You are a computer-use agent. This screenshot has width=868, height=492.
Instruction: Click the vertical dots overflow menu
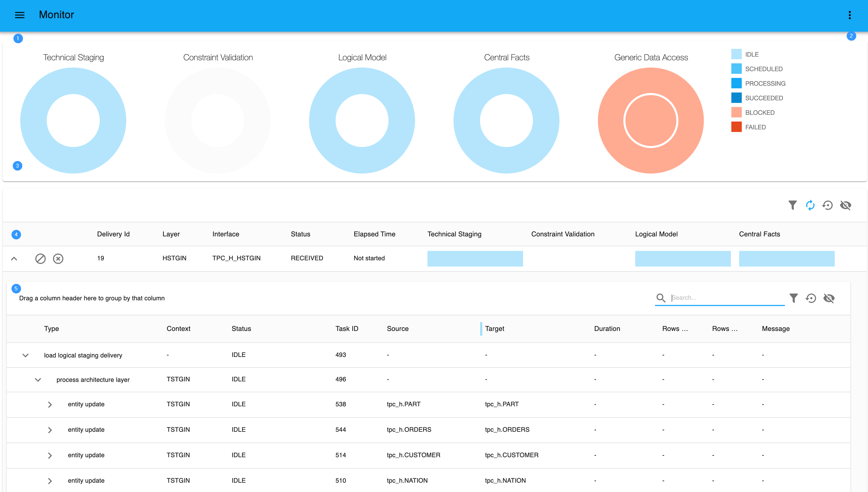click(850, 15)
